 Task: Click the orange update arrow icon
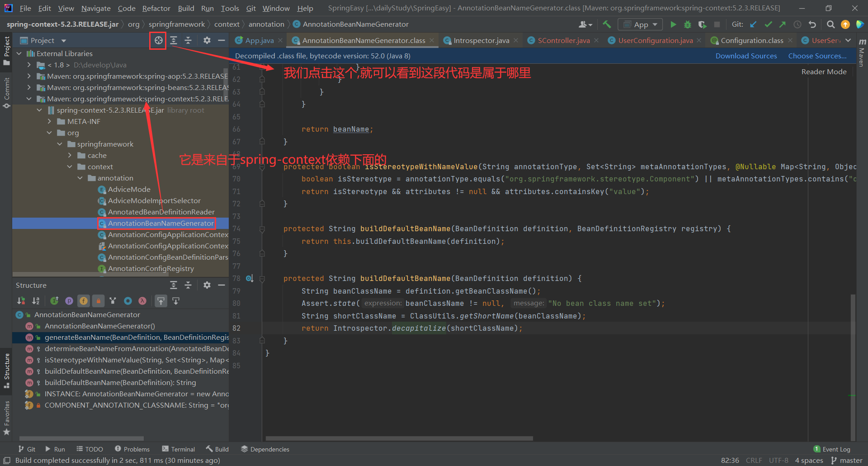[845, 24]
